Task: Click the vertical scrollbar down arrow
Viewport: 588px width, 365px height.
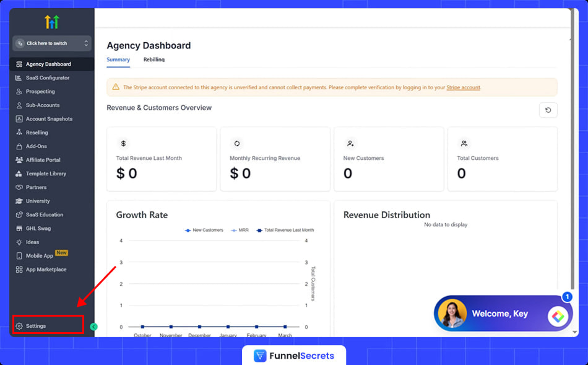Action: click(575, 332)
